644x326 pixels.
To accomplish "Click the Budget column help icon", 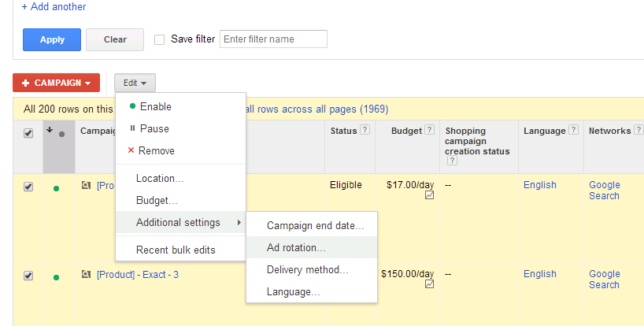I will [429, 131].
